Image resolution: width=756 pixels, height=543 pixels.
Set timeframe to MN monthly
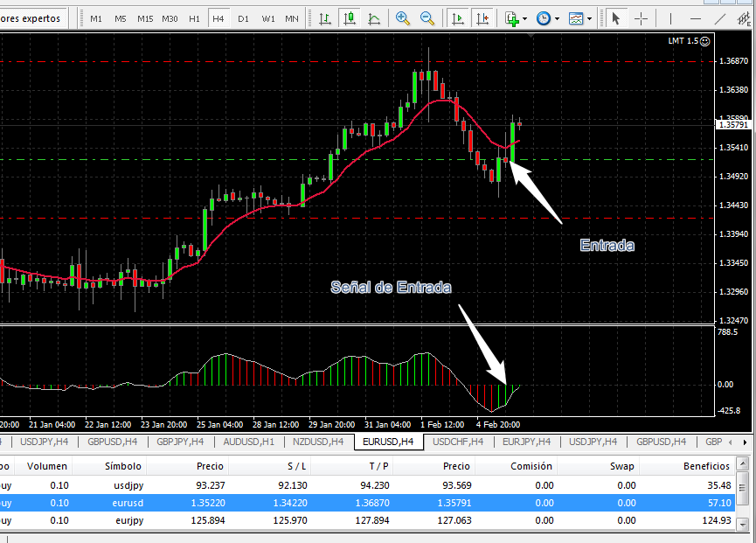pyautogui.click(x=292, y=19)
